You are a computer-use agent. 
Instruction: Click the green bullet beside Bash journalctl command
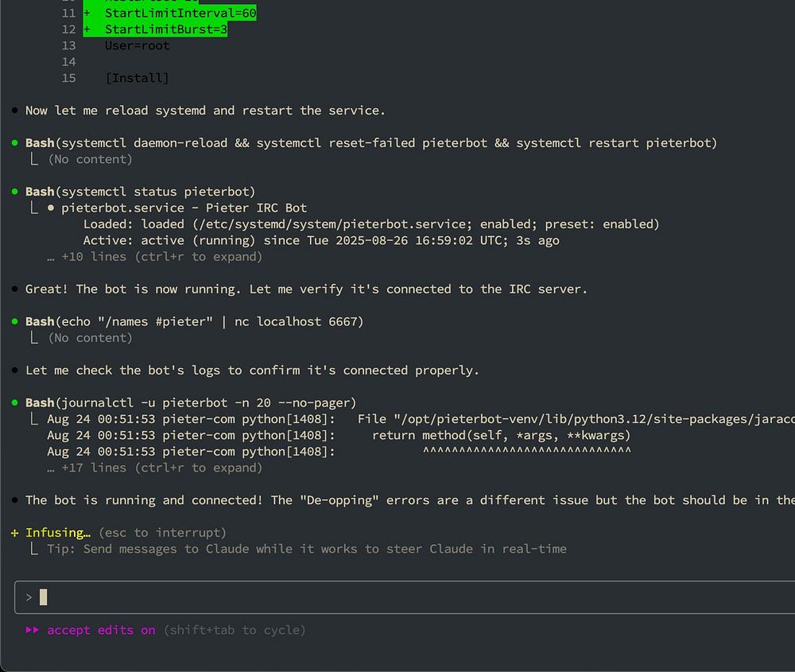pyautogui.click(x=14, y=402)
